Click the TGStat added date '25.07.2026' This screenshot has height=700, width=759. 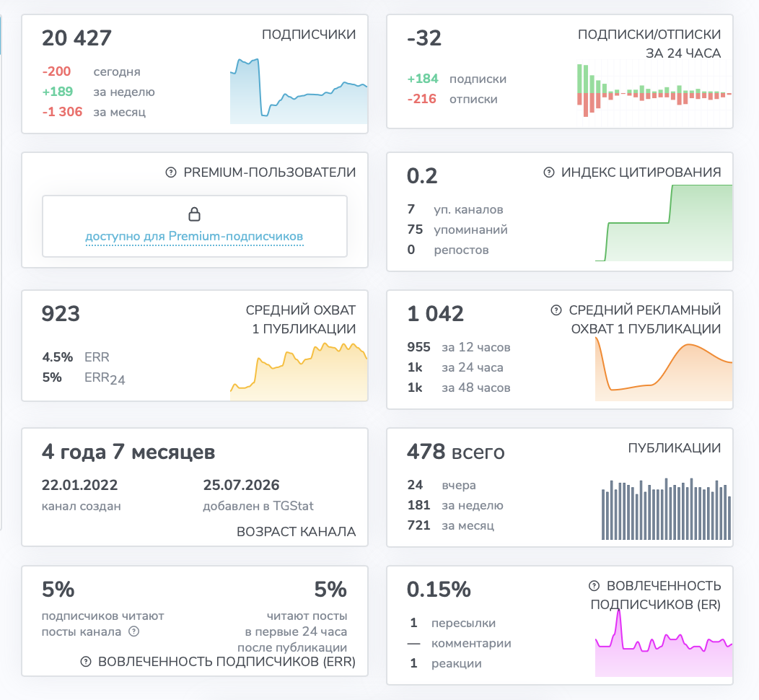pyautogui.click(x=241, y=485)
